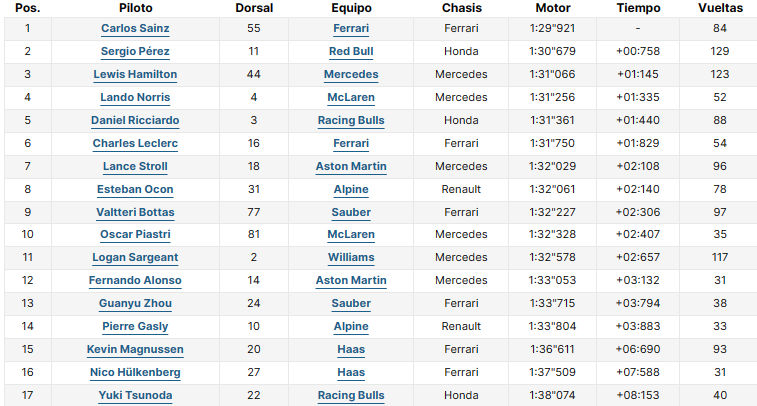757x406 pixels.
Task: Open Yuki Tsunoda's Racing Bulls team link
Action: pyautogui.click(x=351, y=396)
